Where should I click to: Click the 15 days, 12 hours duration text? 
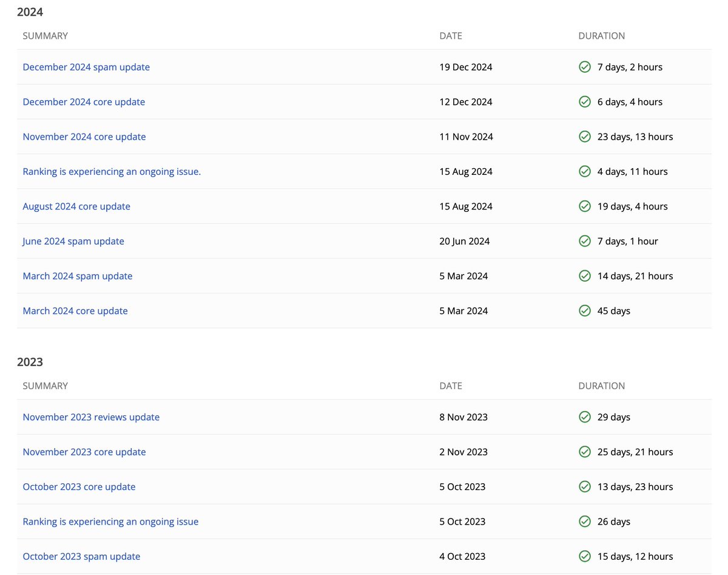pyautogui.click(x=635, y=556)
